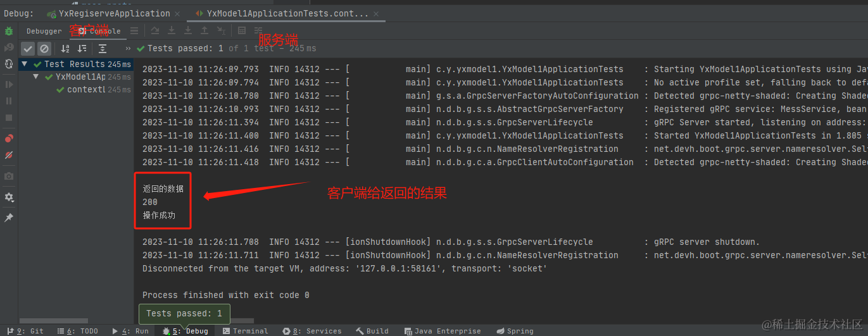Click the Expand All tests icon
The width and height of the screenshot is (868, 336).
click(x=103, y=48)
